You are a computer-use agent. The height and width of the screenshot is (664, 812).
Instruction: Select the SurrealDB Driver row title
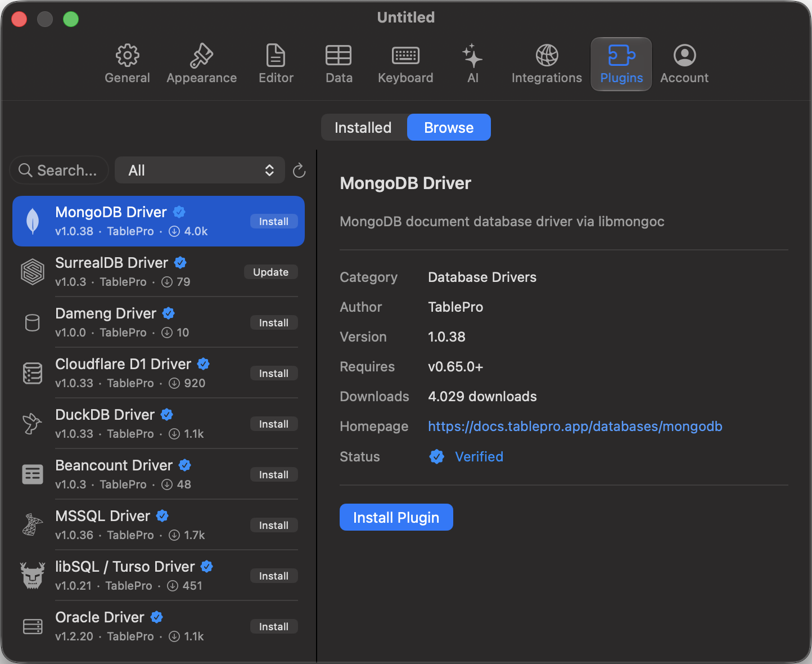(x=112, y=263)
